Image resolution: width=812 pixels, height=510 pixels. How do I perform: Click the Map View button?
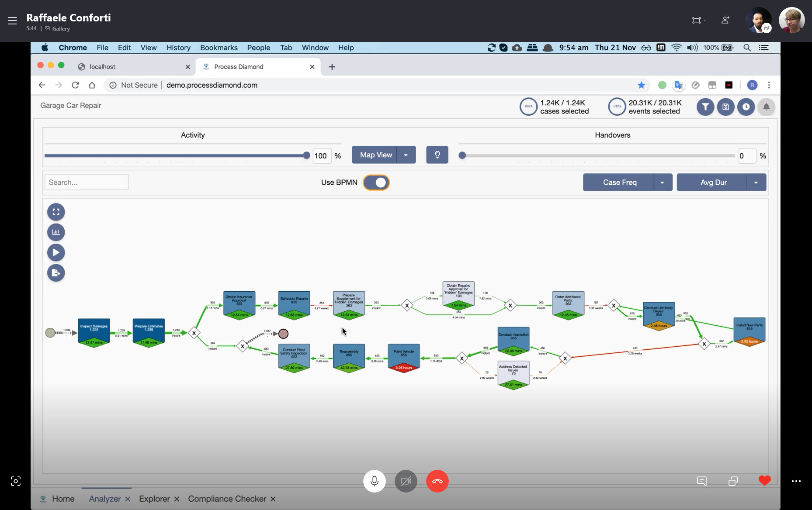point(375,155)
